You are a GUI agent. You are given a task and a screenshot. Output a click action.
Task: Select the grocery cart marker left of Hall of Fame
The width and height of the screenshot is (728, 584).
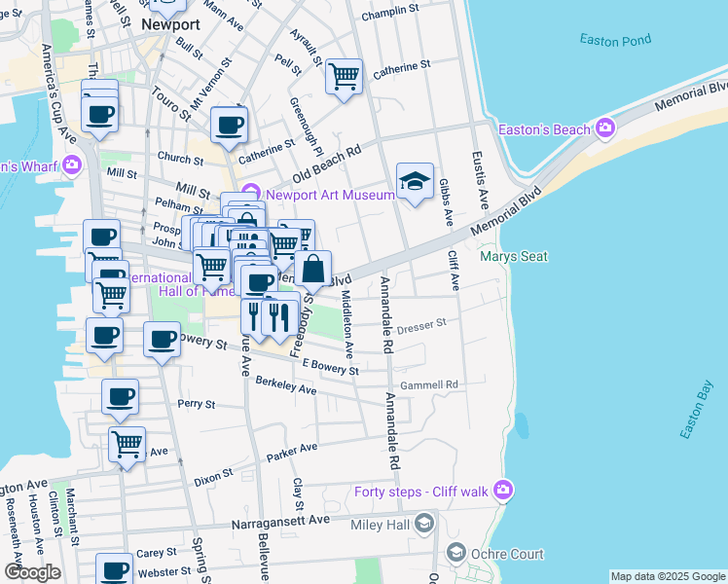click(111, 295)
